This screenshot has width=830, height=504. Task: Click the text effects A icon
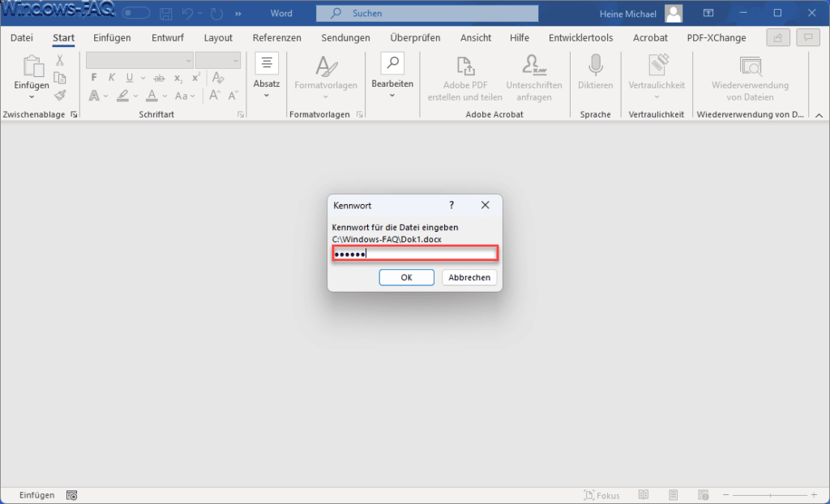click(94, 96)
